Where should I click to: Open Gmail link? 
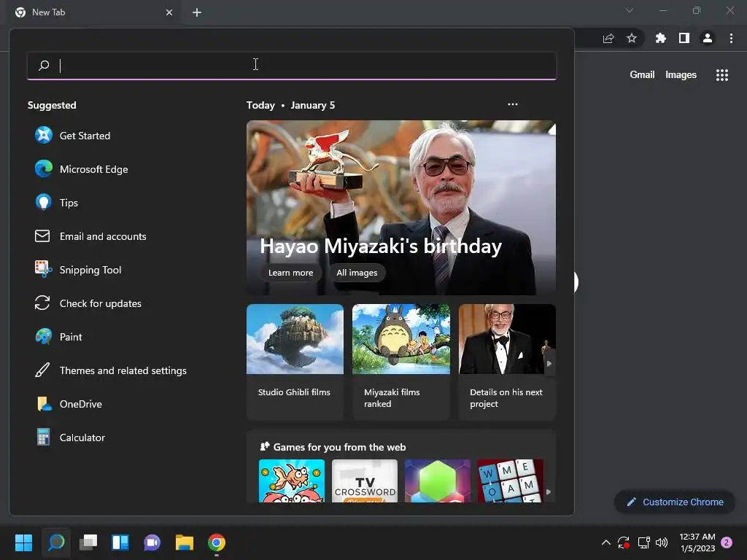(642, 75)
